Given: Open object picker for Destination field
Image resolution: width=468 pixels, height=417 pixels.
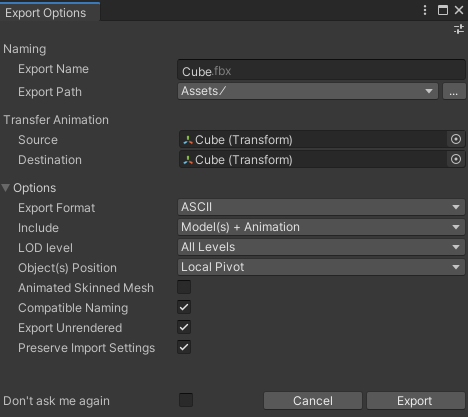Looking at the screenshot, I should tap(456, 159).
